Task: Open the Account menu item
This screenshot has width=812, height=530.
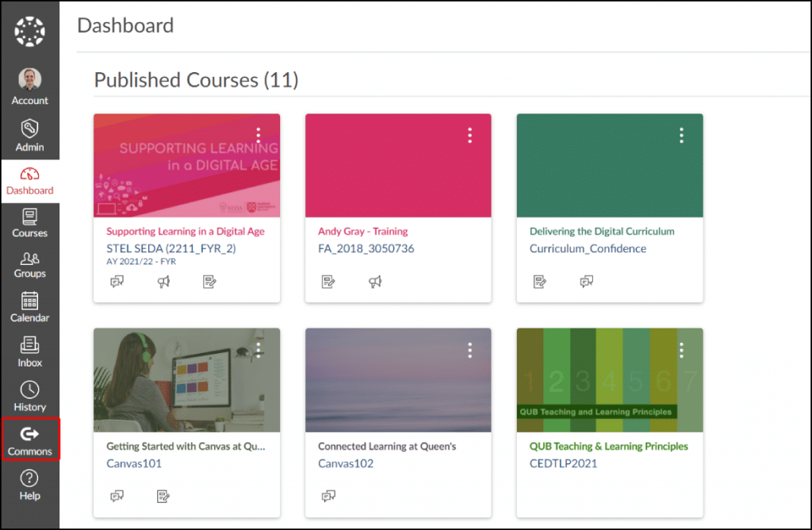Action: click(29, 86)
